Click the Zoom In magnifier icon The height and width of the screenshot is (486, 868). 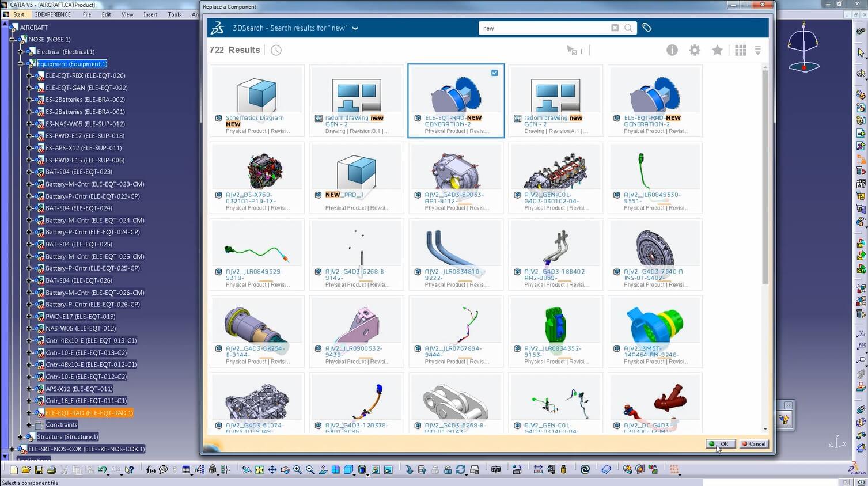298,470
